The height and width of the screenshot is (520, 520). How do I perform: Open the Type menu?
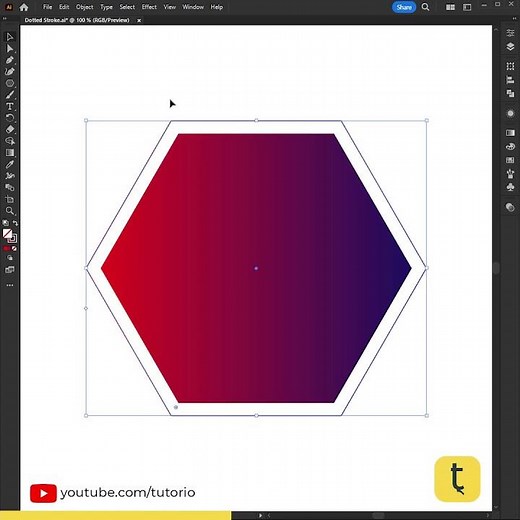(x=106, y=7)
